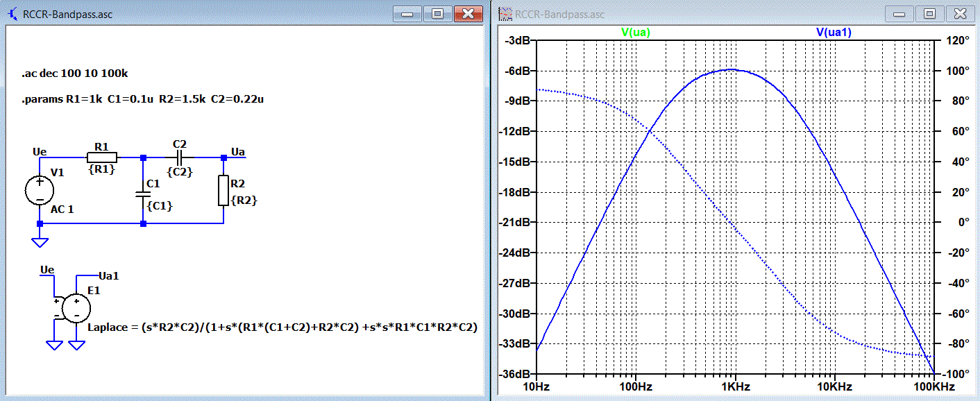Click the E1 controlled source symbol

point(76,308)
